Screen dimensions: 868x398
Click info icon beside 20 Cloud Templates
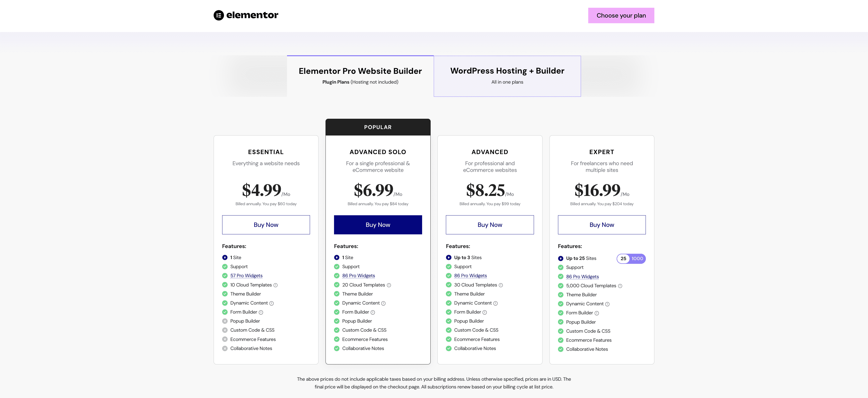[389, 285]
